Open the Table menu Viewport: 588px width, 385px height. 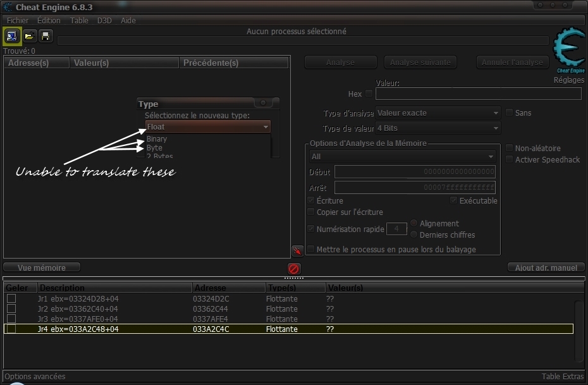point(78,20)
